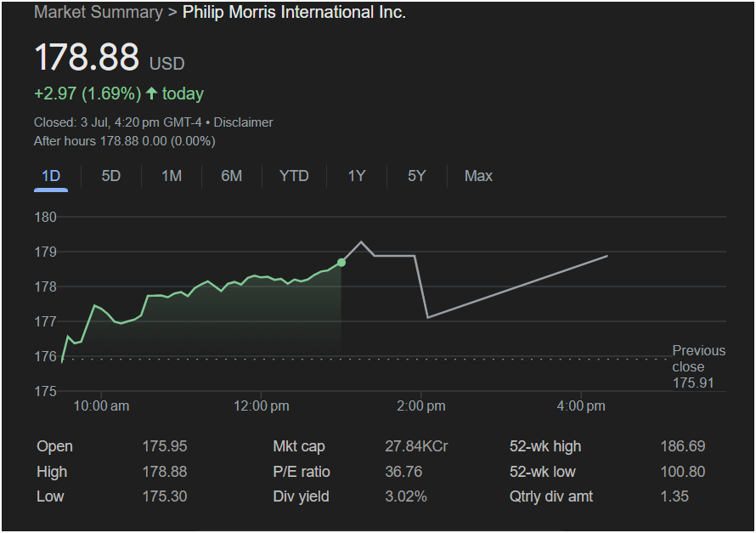Click the chart low point after 2:00 pm
This screenshot has width=756, height=533.
427,317
